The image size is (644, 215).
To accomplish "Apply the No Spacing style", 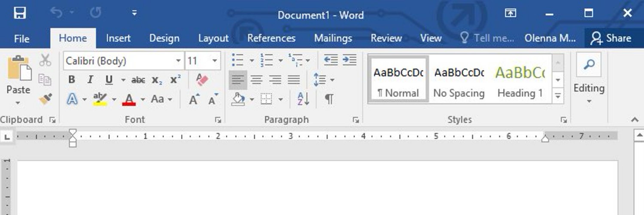I will [x=459, y=79].
